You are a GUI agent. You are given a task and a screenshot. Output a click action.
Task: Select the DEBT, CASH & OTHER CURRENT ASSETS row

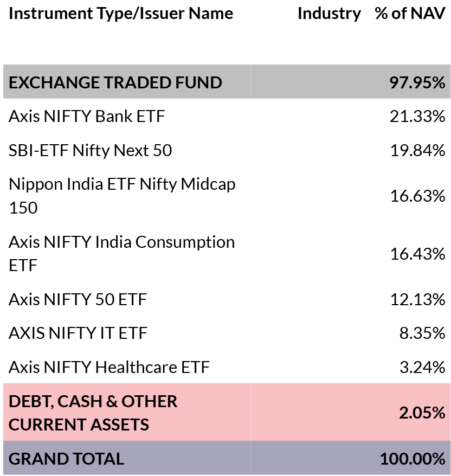(93, 413)
